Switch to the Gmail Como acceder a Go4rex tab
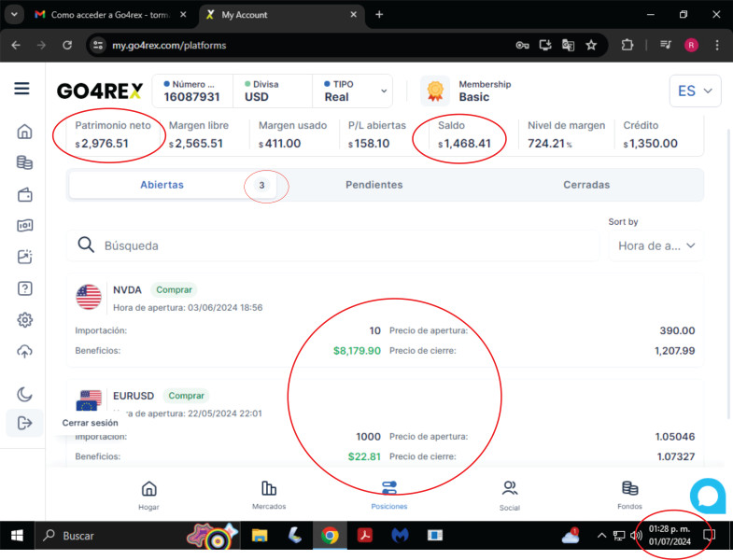Image resolution: width=733 pixels, height=560 pixels. click(110, 15)
